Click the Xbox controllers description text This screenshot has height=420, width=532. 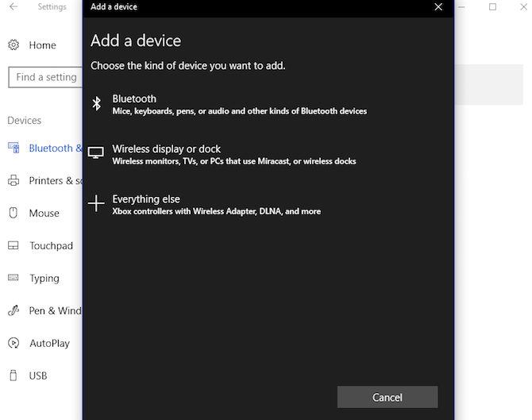pos(217,211)
